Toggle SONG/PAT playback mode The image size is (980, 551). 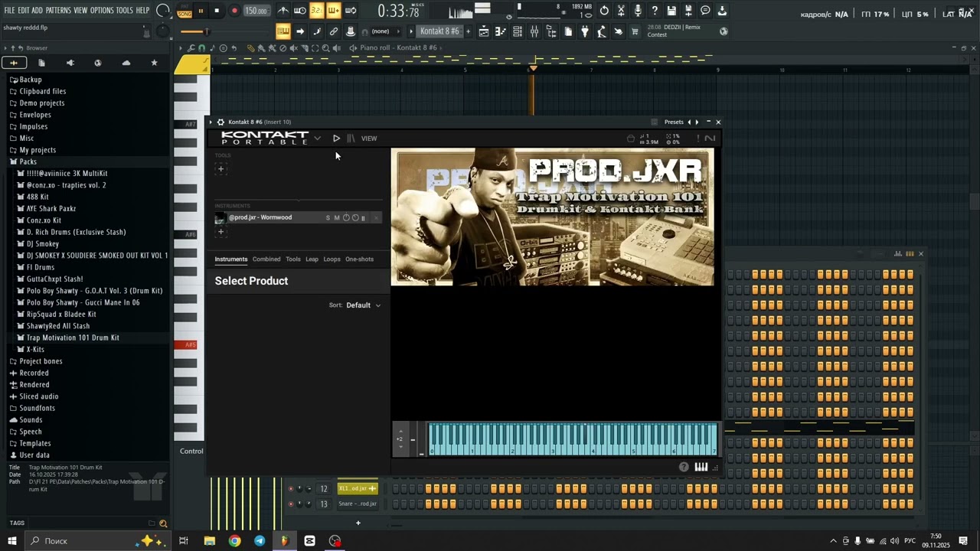click(185, 11)
